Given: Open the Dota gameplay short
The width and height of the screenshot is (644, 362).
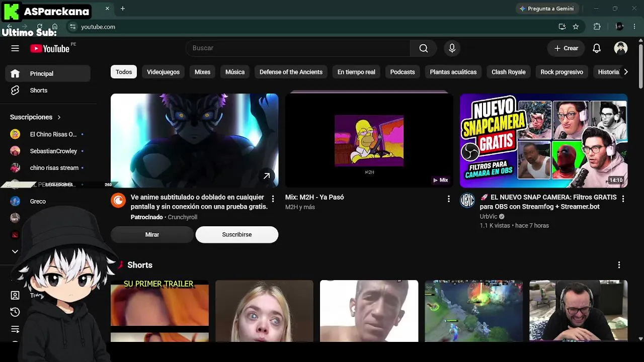Looking at the screenshot, I should pyautogui.click(x=473, y=311).
